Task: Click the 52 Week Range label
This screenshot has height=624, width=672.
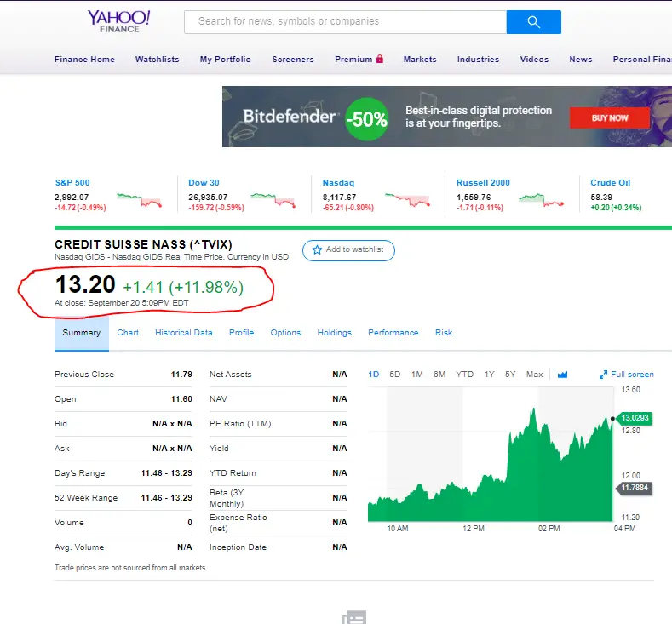Action: [86, 498]
